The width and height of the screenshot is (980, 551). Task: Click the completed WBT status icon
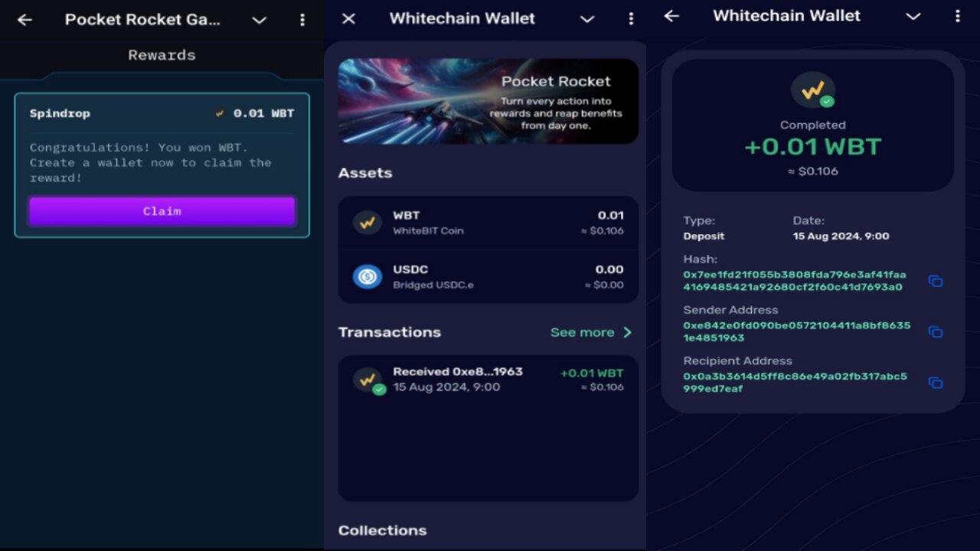(x=813, y=90)
